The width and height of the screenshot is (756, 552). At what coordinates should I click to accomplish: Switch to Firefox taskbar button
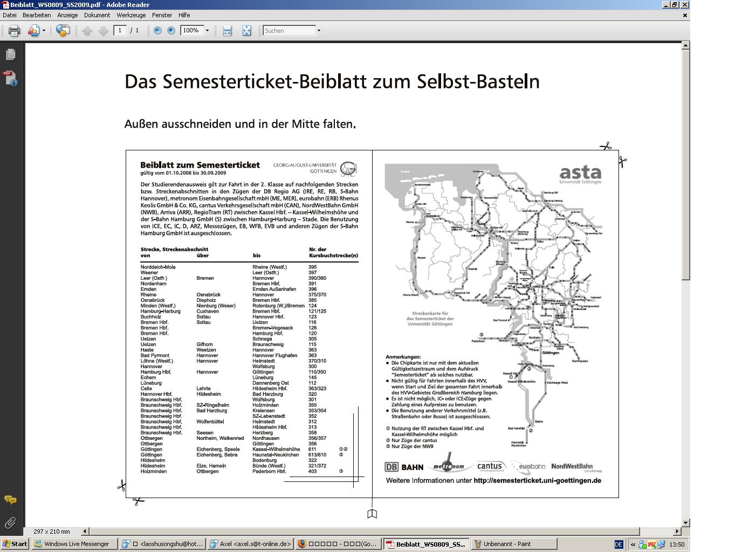pyautogui.click(x=339, y=543)
